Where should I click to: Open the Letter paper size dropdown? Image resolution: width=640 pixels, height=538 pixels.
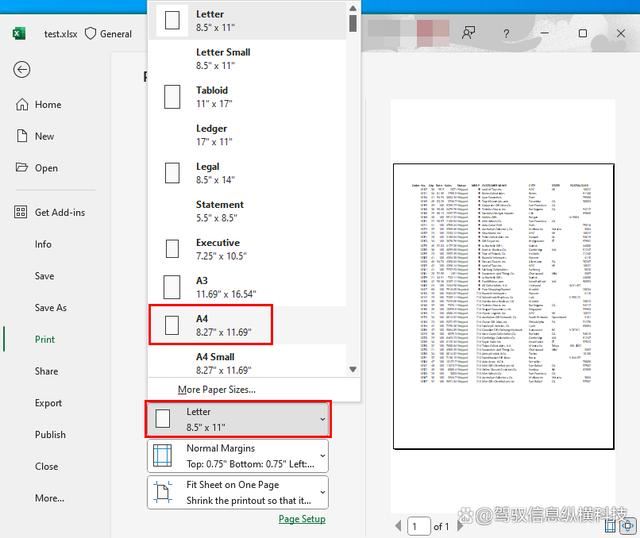pyautogui.click(x=238, y=419)
